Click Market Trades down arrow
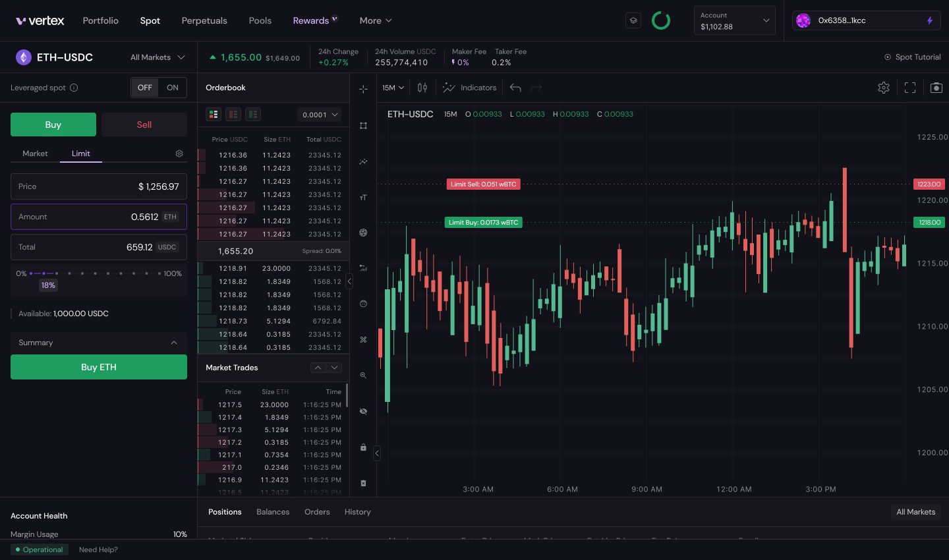Image resolution: width=949 pixels, height=560 pixels. [x=335, y=368]
